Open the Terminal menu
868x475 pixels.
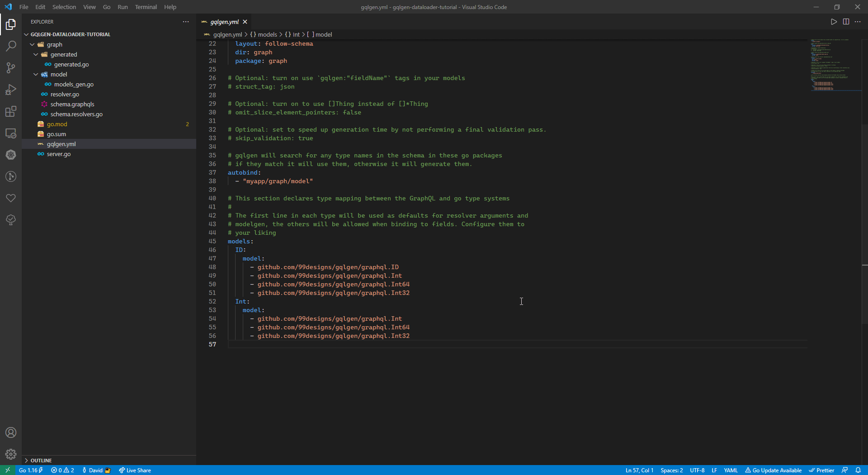[146, 7]
